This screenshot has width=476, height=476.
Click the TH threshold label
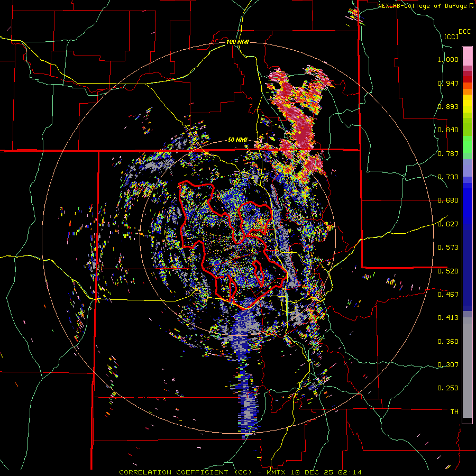pos(454,412)
